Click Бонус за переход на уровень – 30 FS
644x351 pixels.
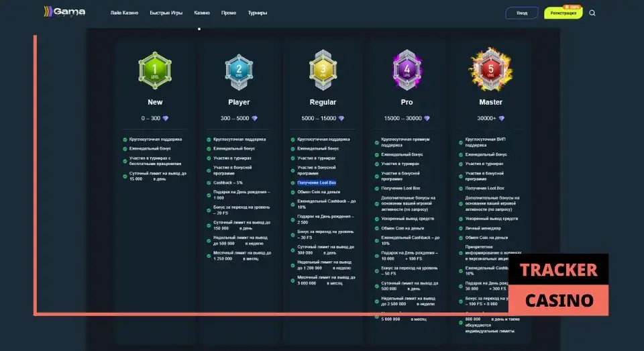325,235
